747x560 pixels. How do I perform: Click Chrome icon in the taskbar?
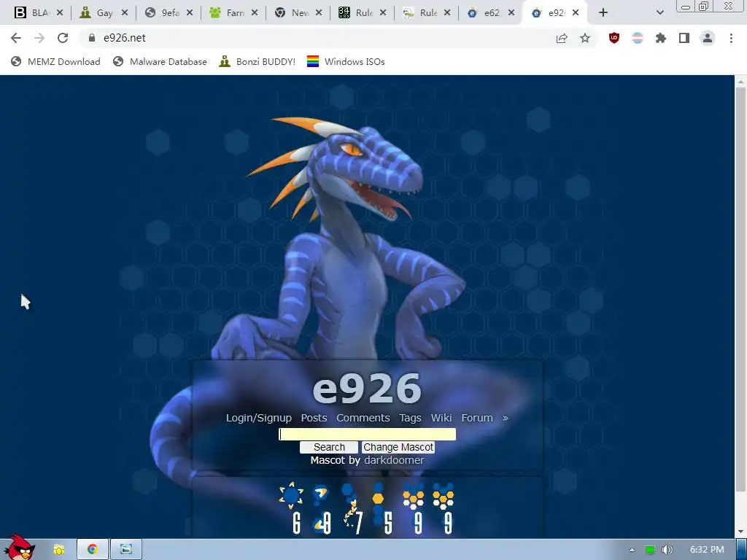point(93,550)
